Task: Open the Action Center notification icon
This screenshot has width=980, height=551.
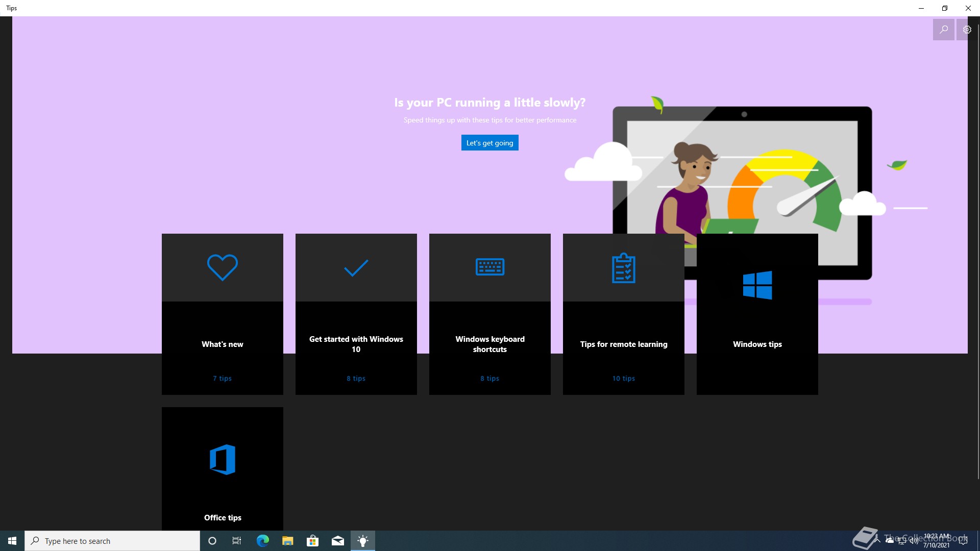Action: (963, 541)
